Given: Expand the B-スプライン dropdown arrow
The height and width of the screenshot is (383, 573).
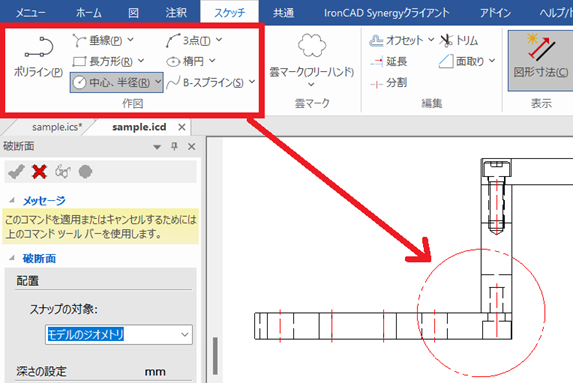Looking at the screenshot, I should (x=252, y=82).
